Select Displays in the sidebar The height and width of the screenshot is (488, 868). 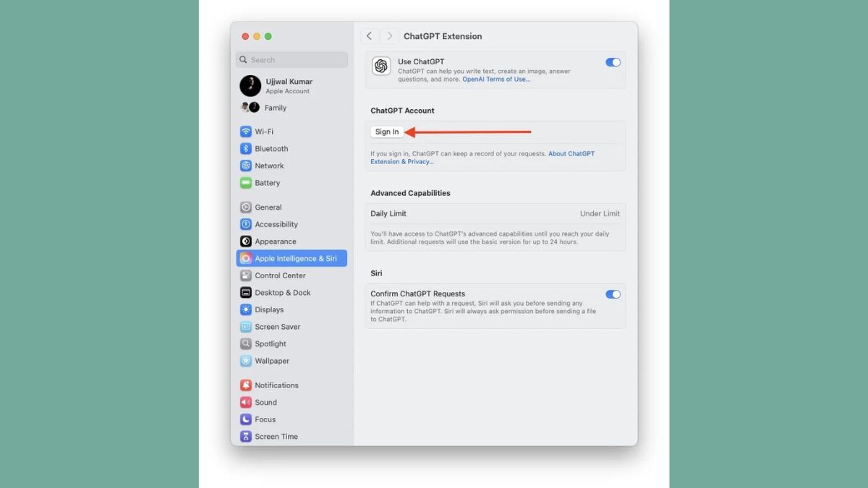(292, 309)
